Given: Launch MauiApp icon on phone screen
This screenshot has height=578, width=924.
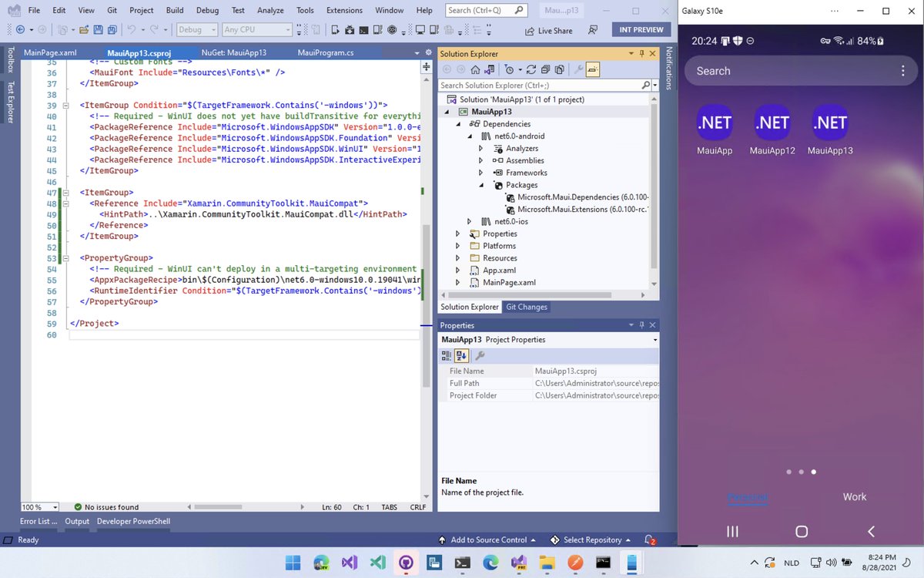Looking at the screenshot, I should [x=715, y=129].
